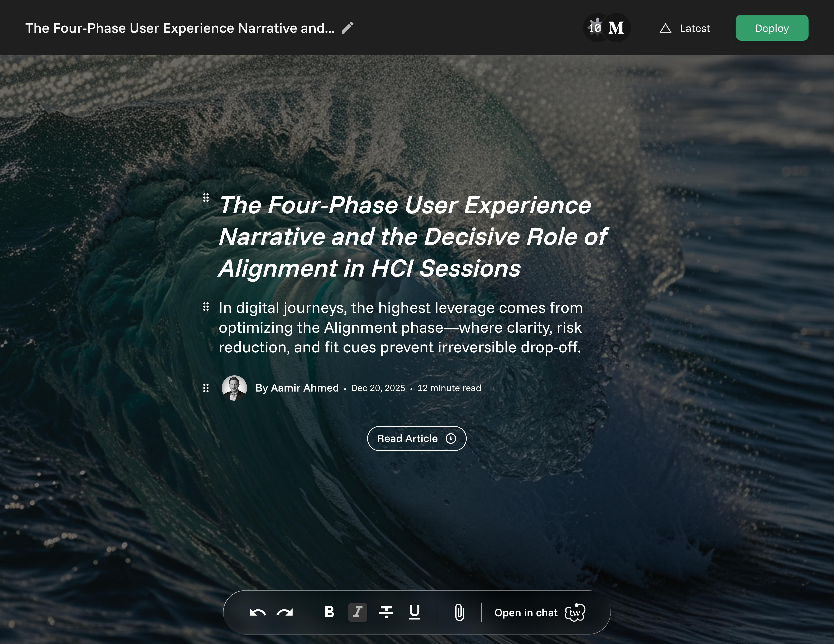Click the Medium 'M' logo icon

click(x=616, y=28)
